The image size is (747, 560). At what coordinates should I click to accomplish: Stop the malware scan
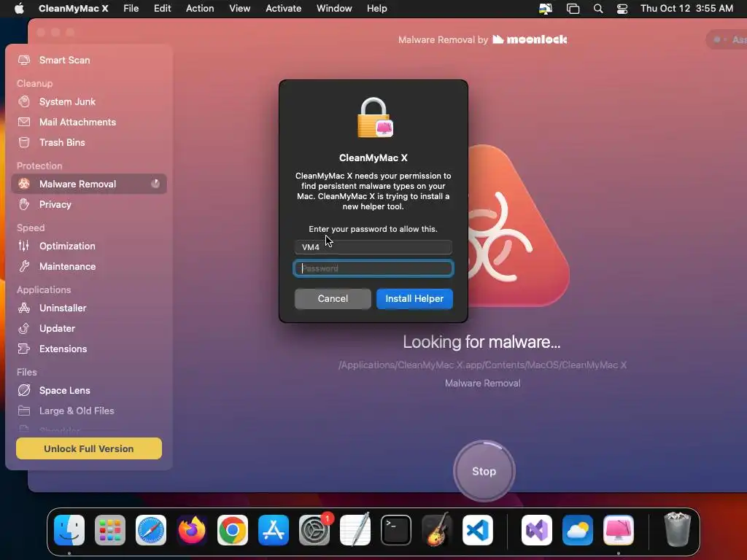click(x=484, y=471)
